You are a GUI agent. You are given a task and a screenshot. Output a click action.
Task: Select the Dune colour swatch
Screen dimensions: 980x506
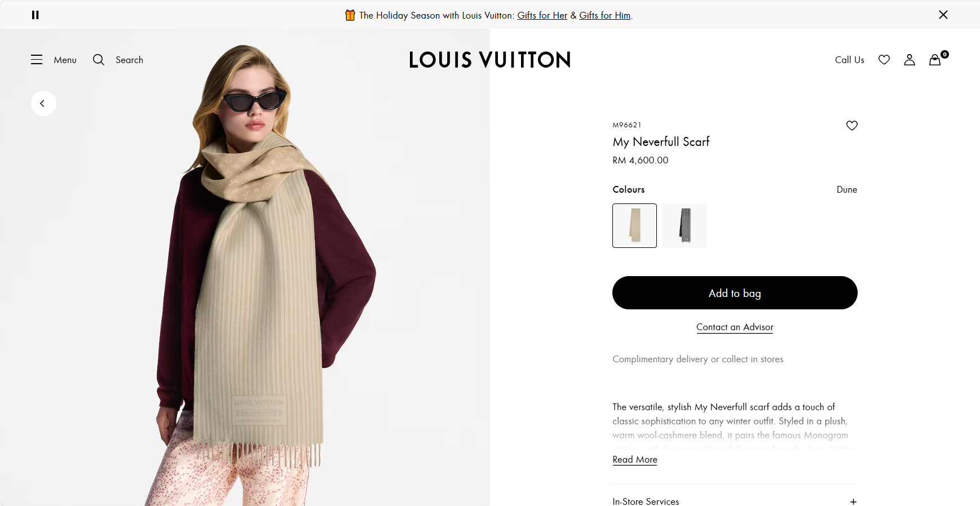point(634,225)
